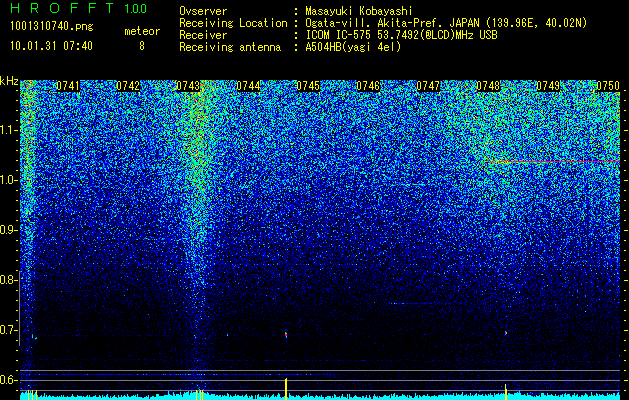Screen dimensions: 629x400
Task: Click the red meteor echo dot at 0745
Action: coord(286,334)
